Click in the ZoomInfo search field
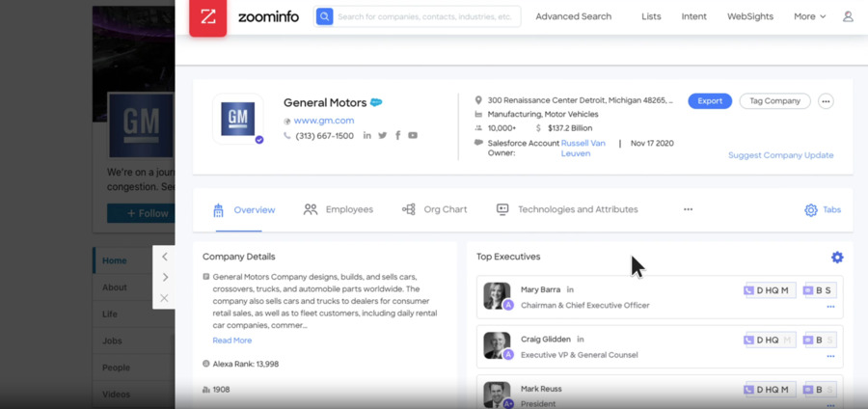The height and width of the screenshot is (409, 868). pos(425,16)
